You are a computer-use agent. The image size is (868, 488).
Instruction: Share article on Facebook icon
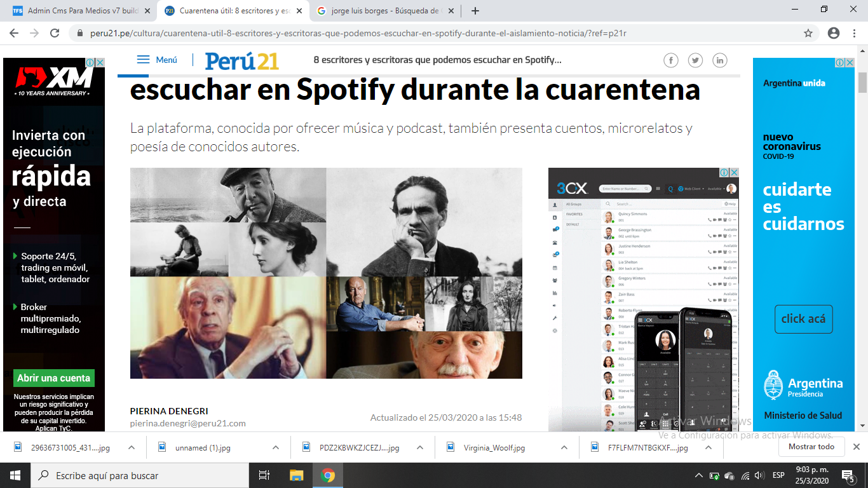[x=671, y=60]
